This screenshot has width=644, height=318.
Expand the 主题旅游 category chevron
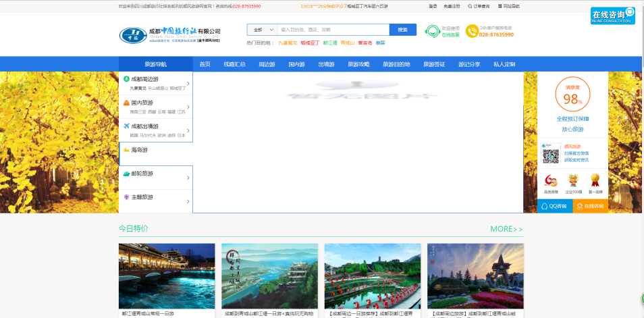click(x=188, y=201)
